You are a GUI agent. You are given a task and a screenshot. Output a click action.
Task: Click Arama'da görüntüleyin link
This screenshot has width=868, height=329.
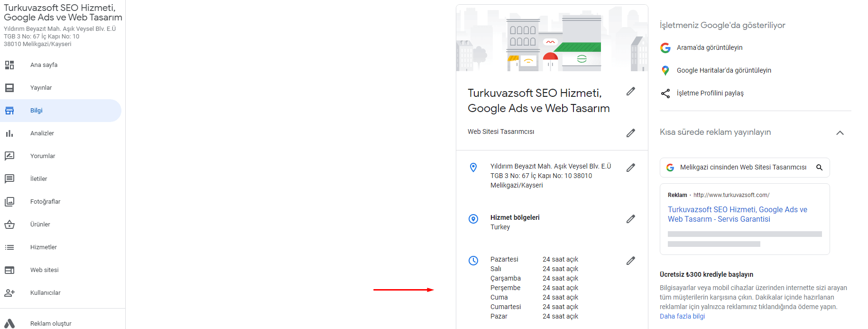tap(710, 48)
